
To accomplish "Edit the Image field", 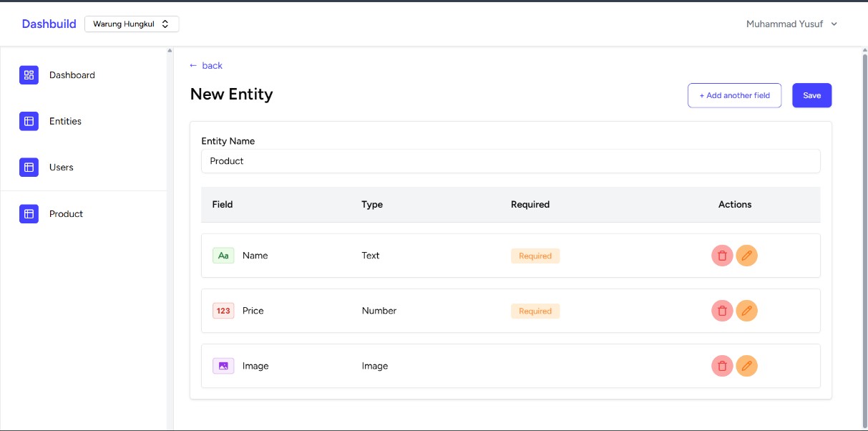I will tap(746, 366).
